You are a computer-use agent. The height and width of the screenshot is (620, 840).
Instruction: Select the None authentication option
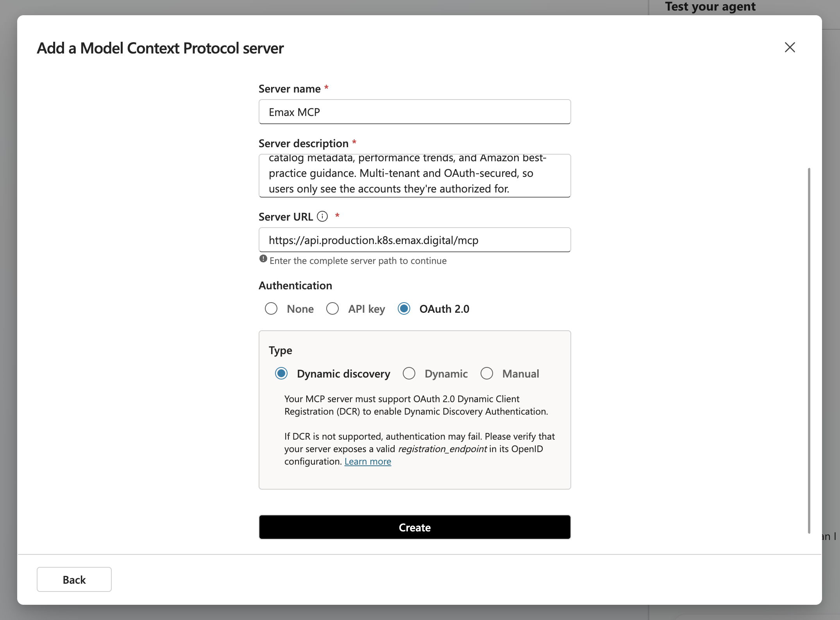pyautogui.click(x=271, y=309)
